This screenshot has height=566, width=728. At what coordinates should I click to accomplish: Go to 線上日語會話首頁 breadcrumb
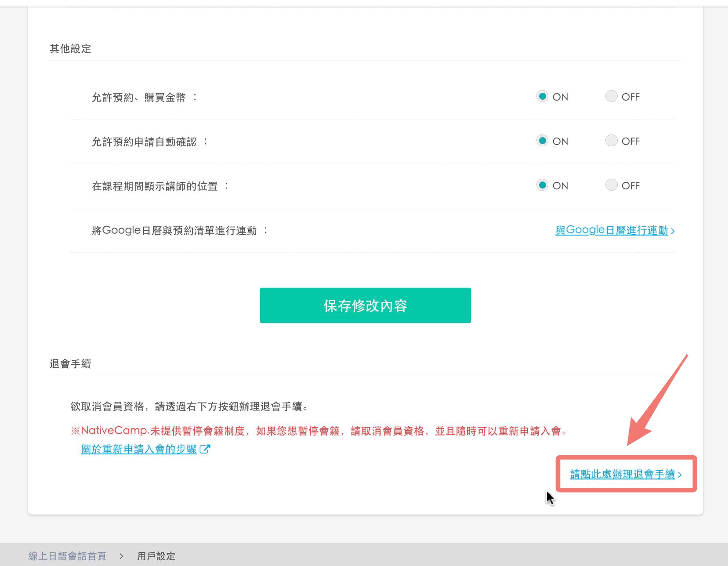pyautogui.click(x=67, y=556)
